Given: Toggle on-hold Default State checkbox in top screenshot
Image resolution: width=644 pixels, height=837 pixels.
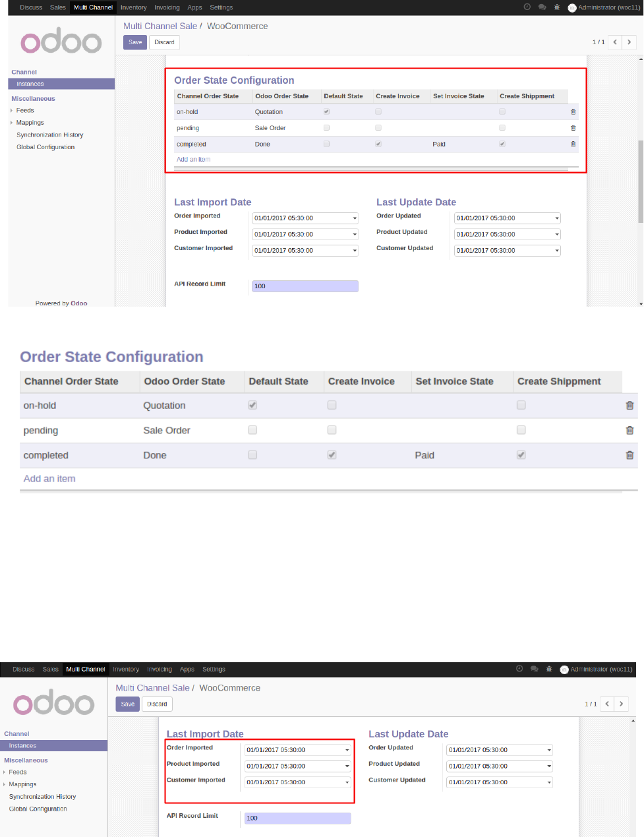Looking at the screenshot, I should [x=327, y=111].
